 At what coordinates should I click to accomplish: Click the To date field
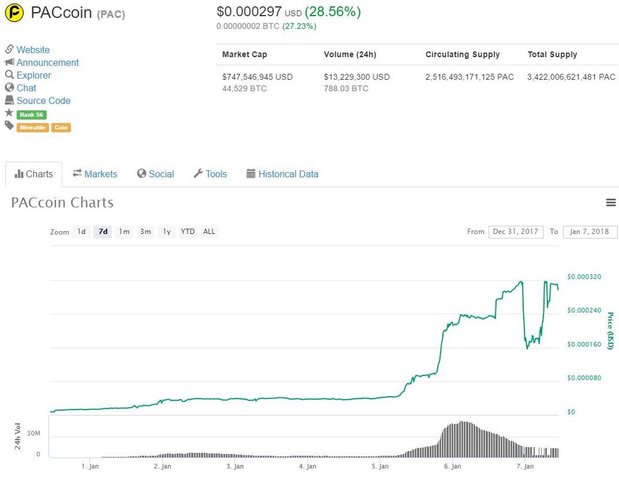[590, 232]
